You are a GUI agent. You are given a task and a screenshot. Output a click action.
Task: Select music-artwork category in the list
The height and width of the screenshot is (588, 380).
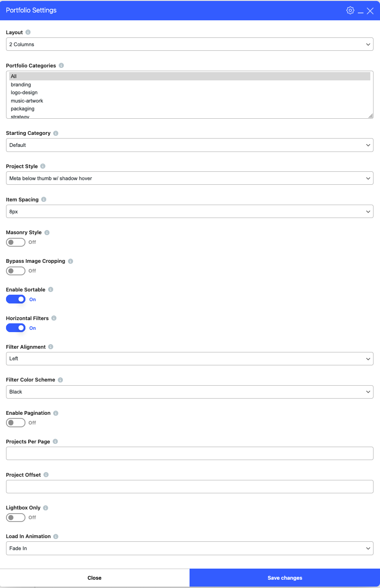coord(27,101)
